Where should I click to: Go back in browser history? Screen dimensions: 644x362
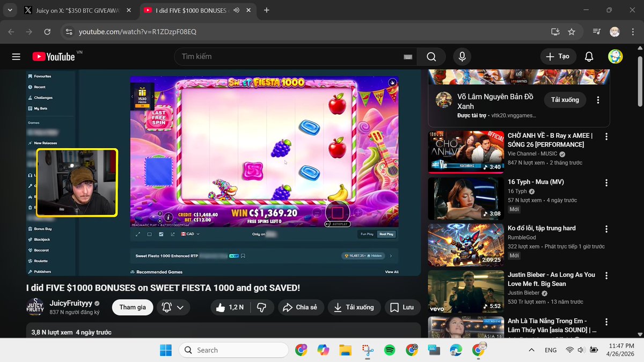11,32
